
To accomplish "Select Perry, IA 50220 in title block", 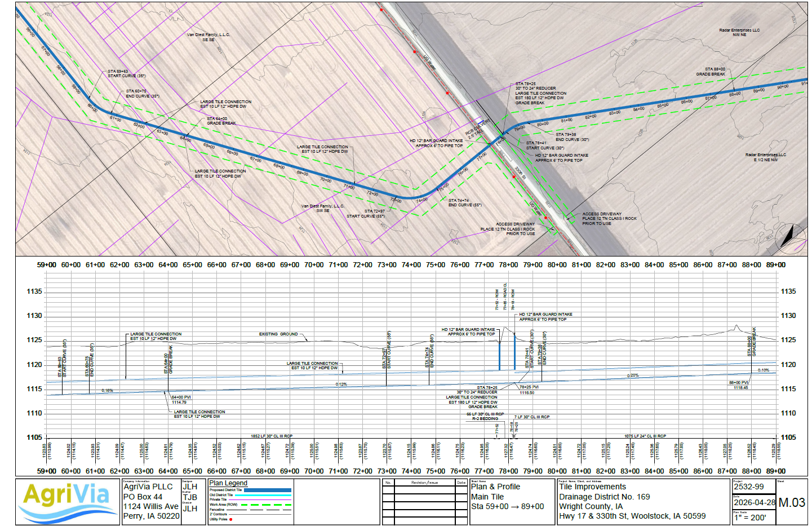I will 151,516.
